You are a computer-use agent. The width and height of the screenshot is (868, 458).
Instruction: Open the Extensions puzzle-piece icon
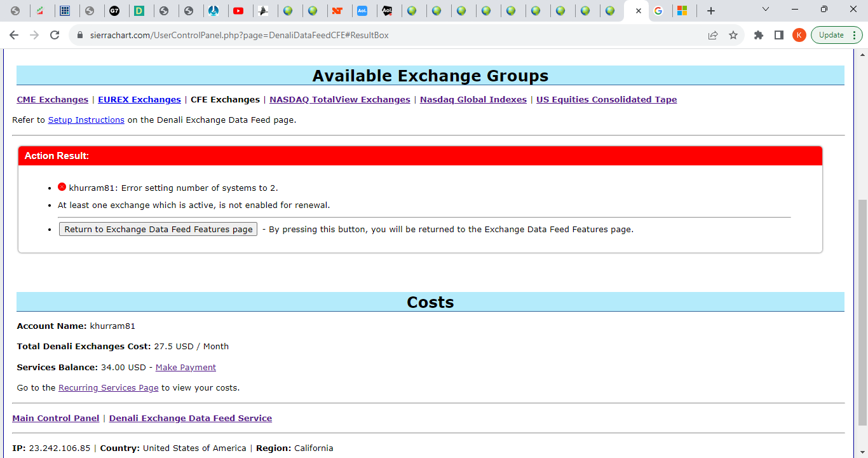(x=758, y=35)
